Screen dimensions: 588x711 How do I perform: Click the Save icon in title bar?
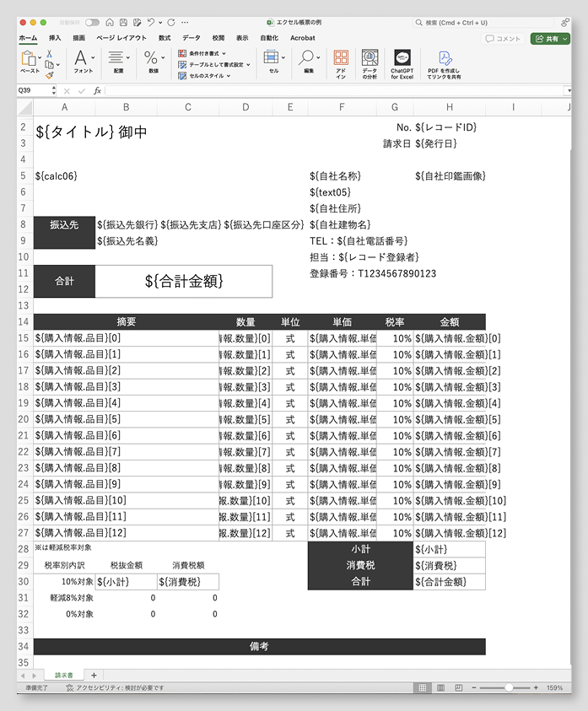123,22
